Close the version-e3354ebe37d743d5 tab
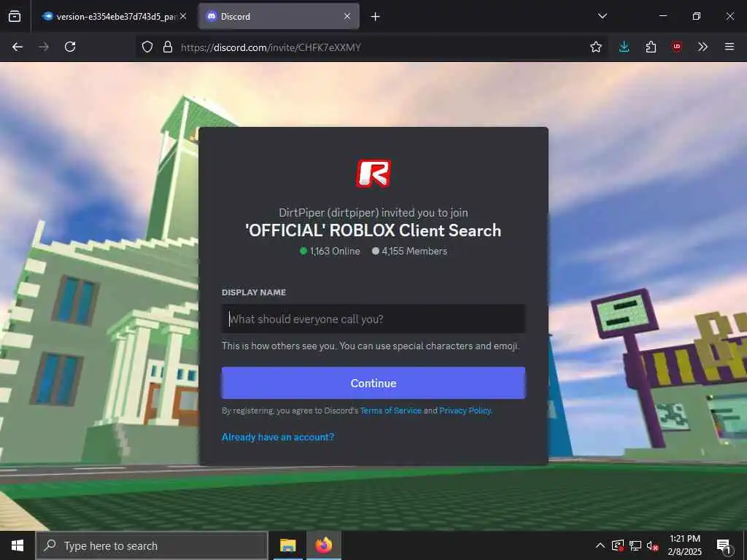Image resolution: width=747 pixels, height=560 pixels. tap(183, 16)
